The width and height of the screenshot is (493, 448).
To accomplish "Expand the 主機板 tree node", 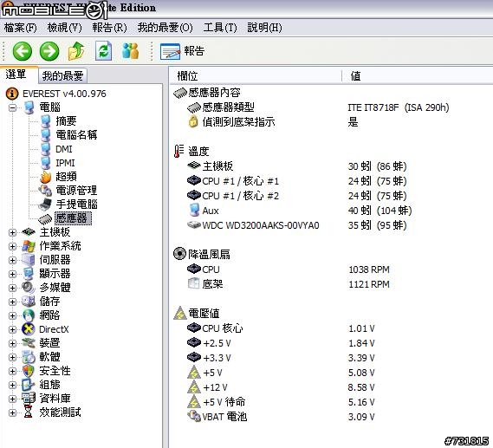I will click(12, 232).
